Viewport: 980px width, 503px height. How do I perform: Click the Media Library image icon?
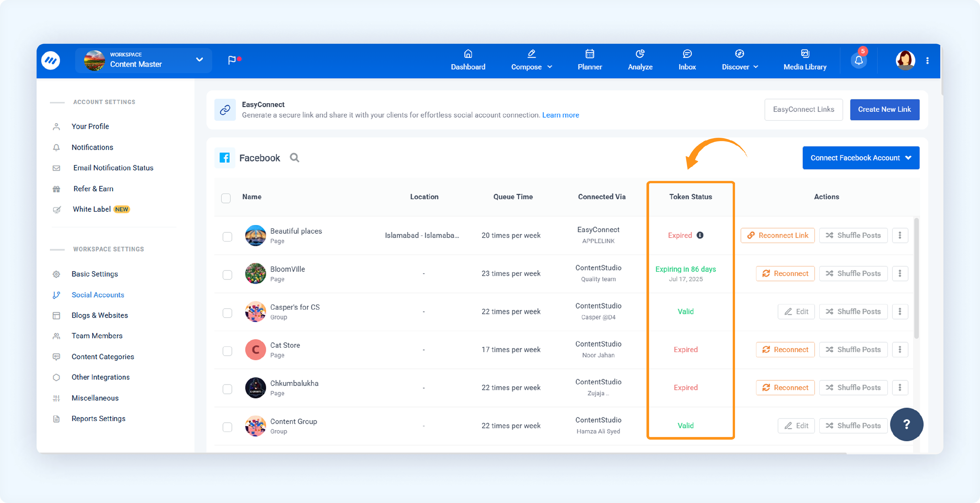[x=805, y=54]
